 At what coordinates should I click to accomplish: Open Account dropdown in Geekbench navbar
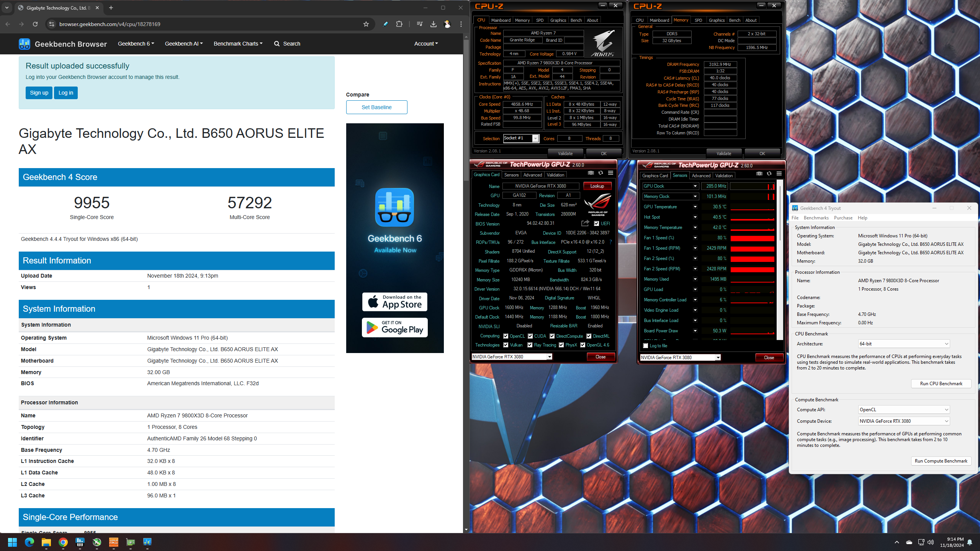click(x=426, y=44)
